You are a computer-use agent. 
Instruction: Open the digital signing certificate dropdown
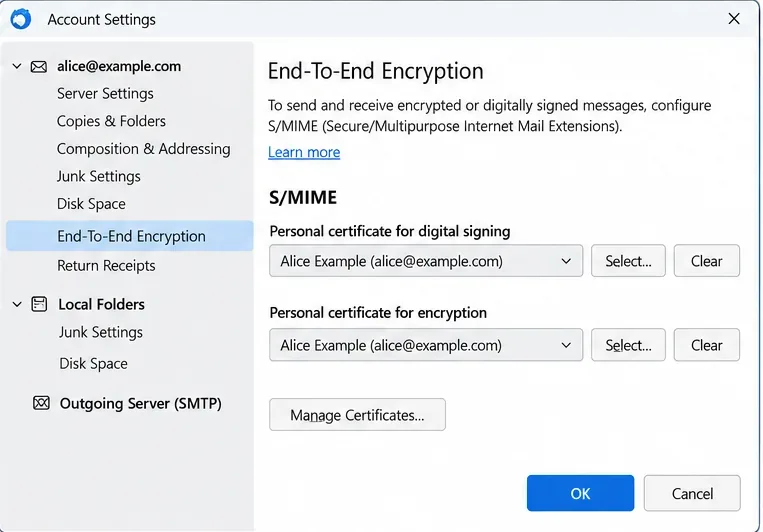coord(426,261)
